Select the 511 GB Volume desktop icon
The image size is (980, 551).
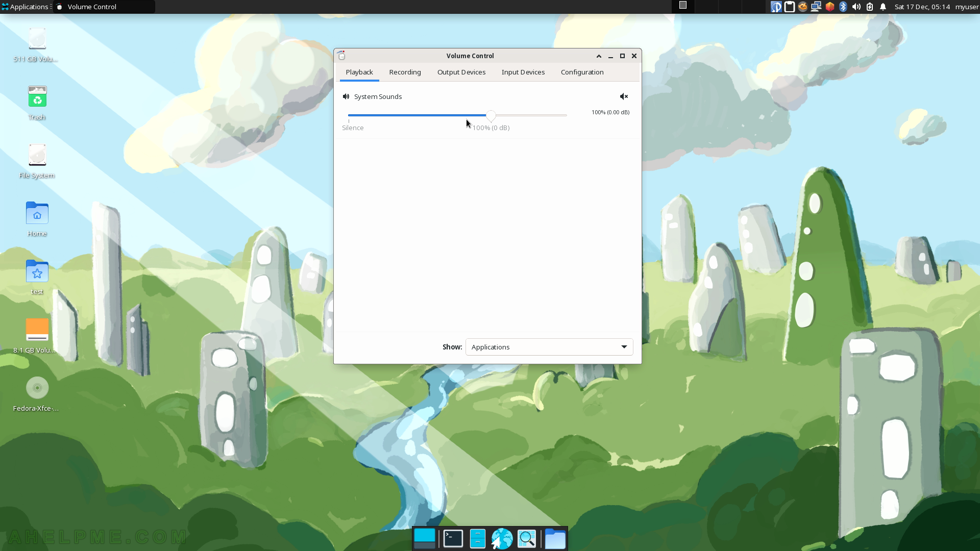(37, 45)
